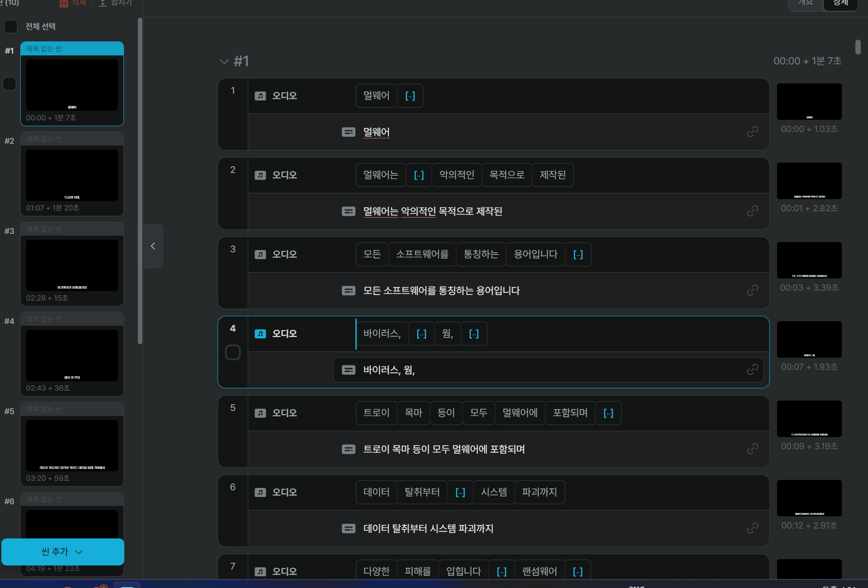
Task: Select scene #1 thumbnail
Action: coord(72,85)
